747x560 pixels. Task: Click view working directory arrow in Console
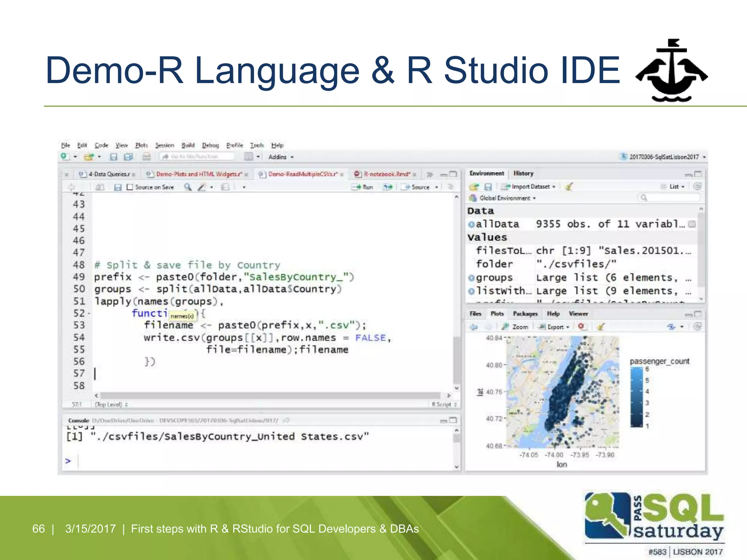click(x=286, y=420)
